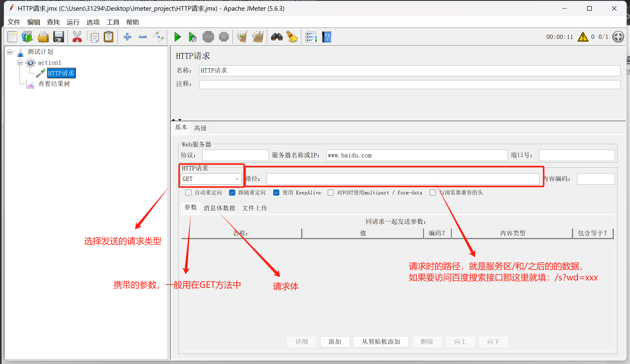Click the 添加 button
Image resolution: width=630 pixels, height=364 pixels.
pyautogui.click(x=335, y=342)
